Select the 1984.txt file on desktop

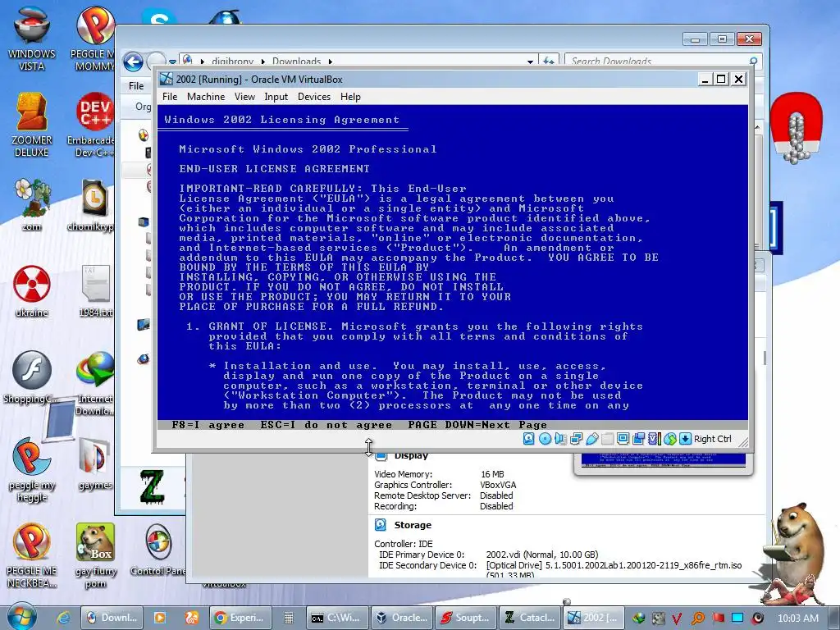pos(96,291)
